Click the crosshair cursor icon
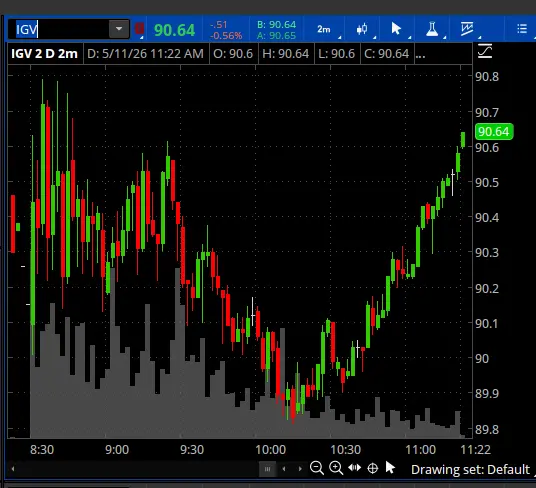This screenshot has height=488, width=536. click(373, 468)
